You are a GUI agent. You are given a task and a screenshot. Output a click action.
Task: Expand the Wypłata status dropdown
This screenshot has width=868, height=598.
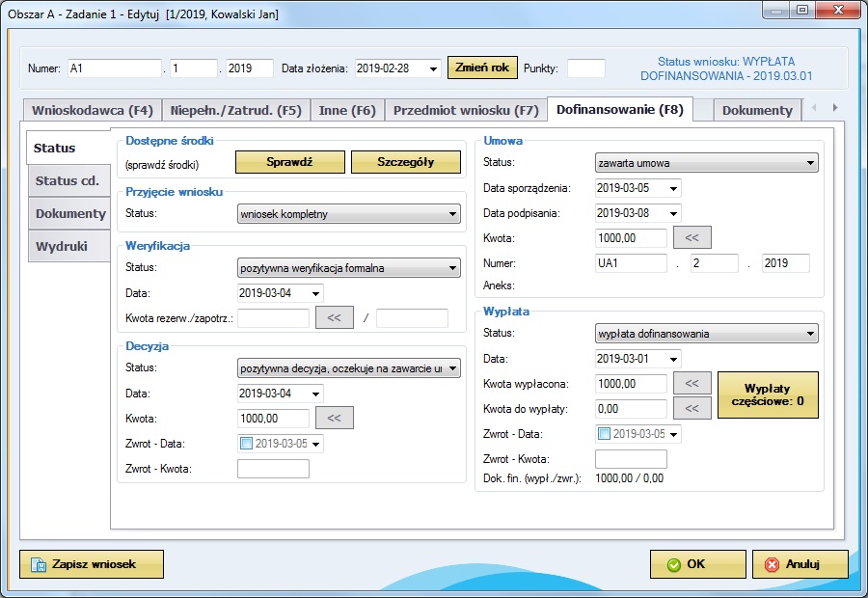tap(810, 334)
